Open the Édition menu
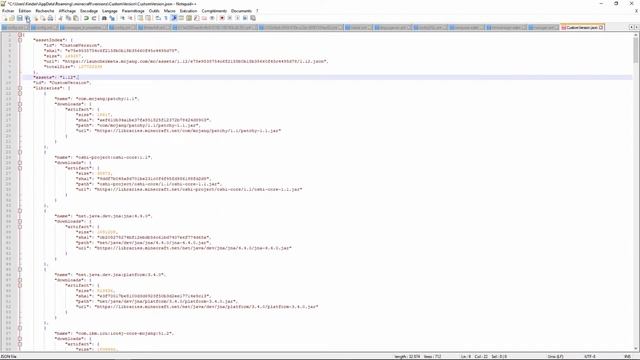Image resolution: width=640 pixels, height=360 pixels. click(x=24, y=11)
